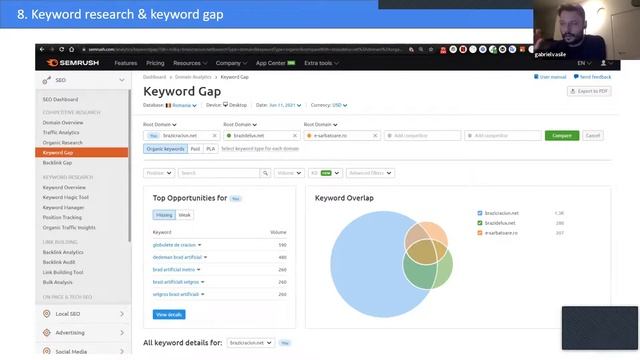Remove brazicraciun.net domain with its X
The width and height of the screenshot is (640, 360).
pos(214,136)
